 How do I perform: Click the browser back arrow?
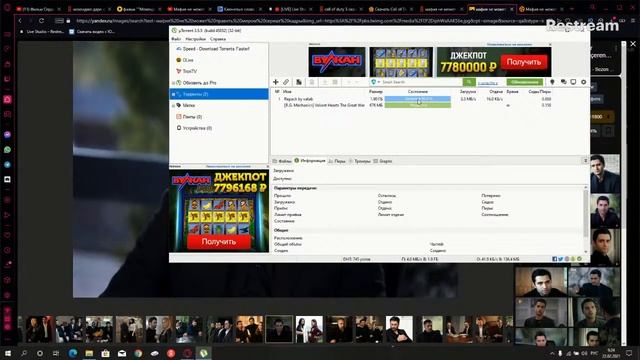(20, 20)
